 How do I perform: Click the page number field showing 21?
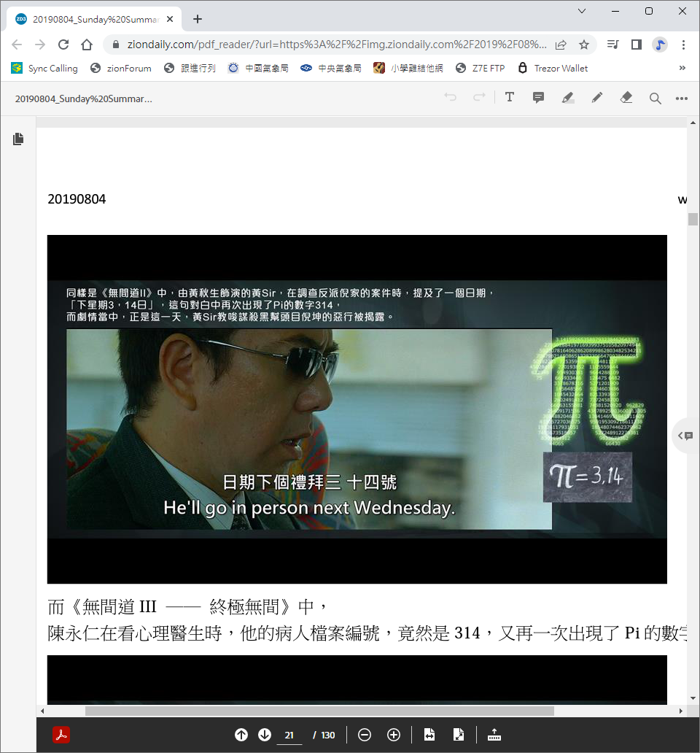click(289, 735)
